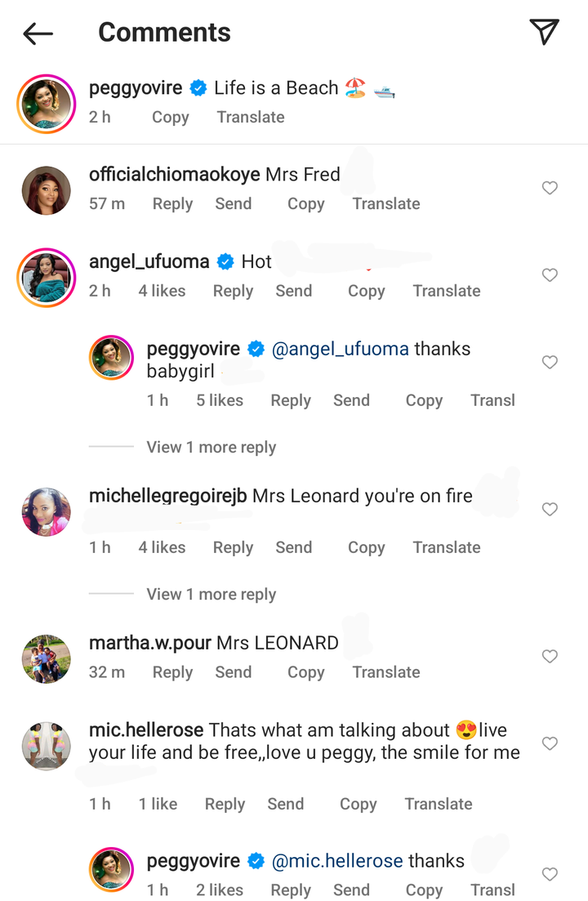Tap heart on michellegregoirejb's comment
This screenshot has width=588, height=901.
pos(550,510)
